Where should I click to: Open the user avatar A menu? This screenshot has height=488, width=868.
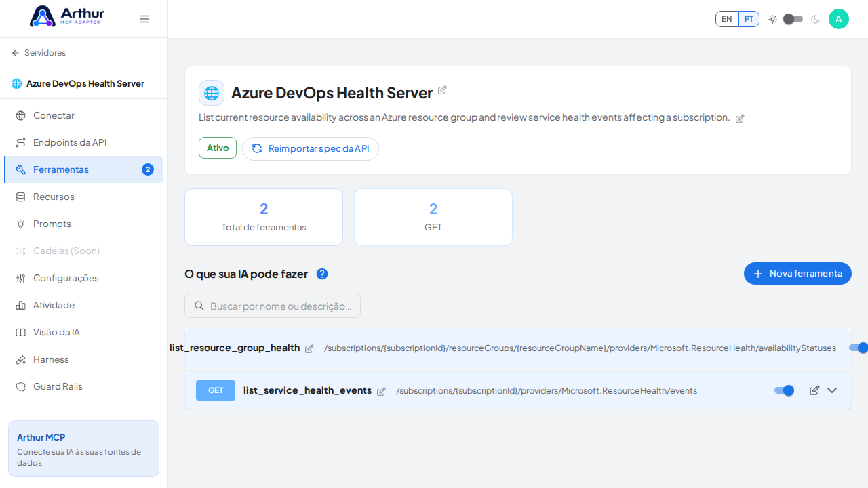click(839, 19)
